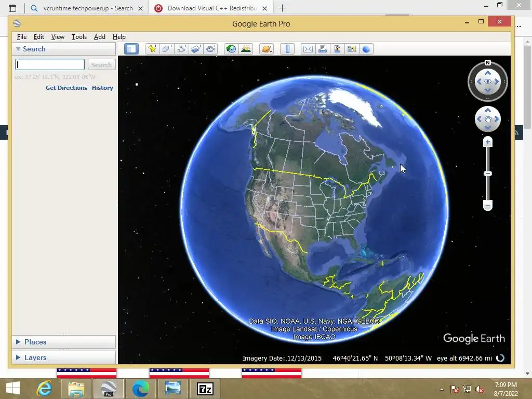This screenshot has width=532, height=399.
Task: Add a polygon using the toolbar icon
Action: pos(167,49)
